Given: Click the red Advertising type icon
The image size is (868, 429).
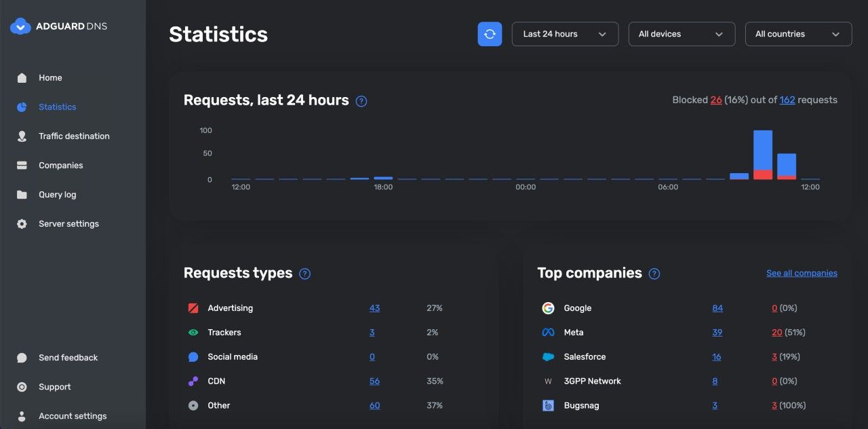Looking at the screenshot, I should [193, 308].
